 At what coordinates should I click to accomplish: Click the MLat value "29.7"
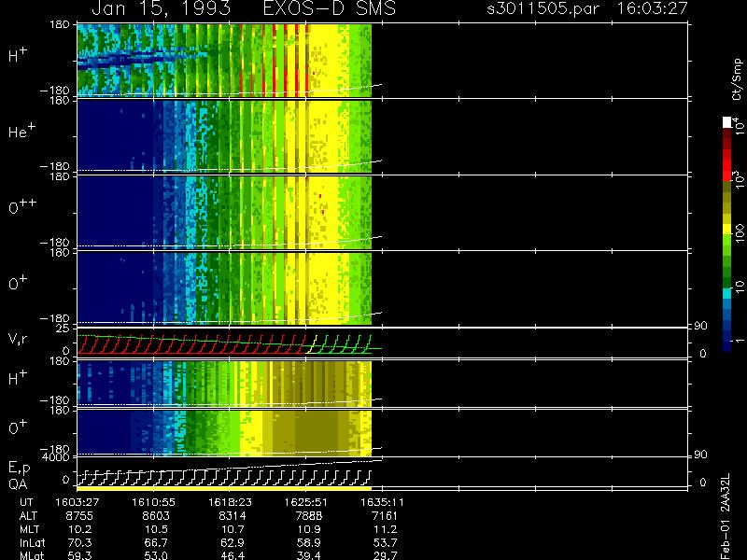click(386, 555)
